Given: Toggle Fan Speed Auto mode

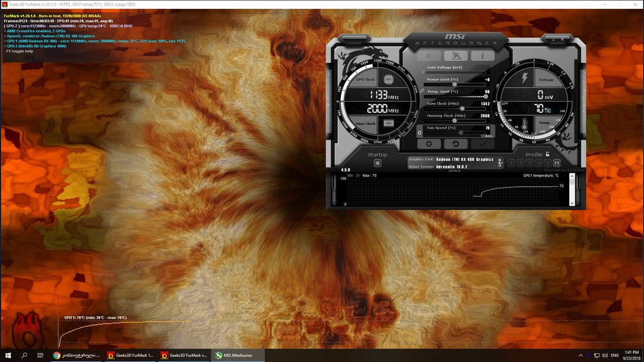Looking at the screenshot, I should (488, 136).
